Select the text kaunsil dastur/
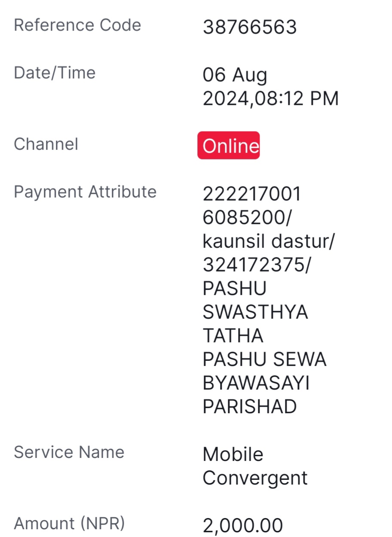 click(x=268, y=242)
